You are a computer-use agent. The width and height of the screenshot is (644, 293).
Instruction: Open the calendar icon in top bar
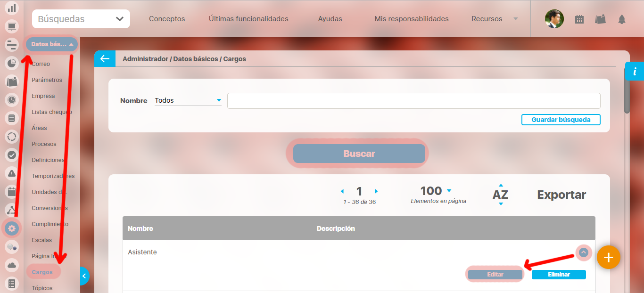(579, 19)
